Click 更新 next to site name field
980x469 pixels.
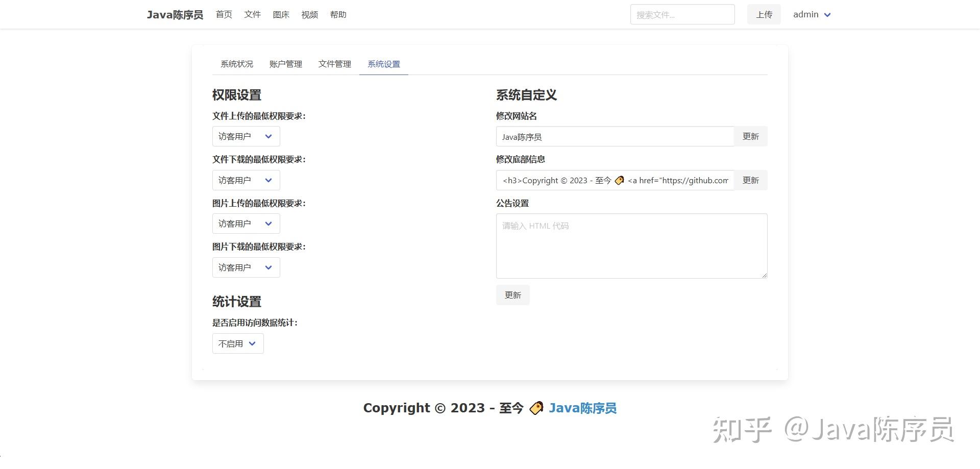(751, 136)
